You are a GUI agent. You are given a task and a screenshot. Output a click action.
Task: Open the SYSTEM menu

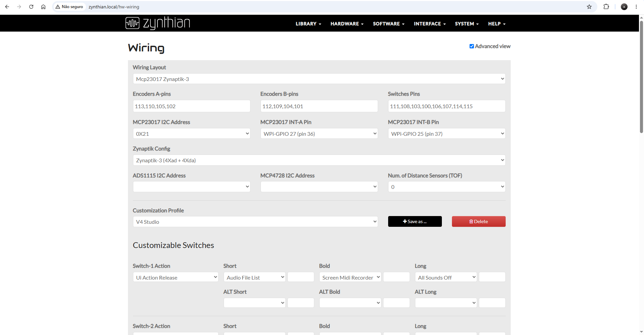coord(467,24)
